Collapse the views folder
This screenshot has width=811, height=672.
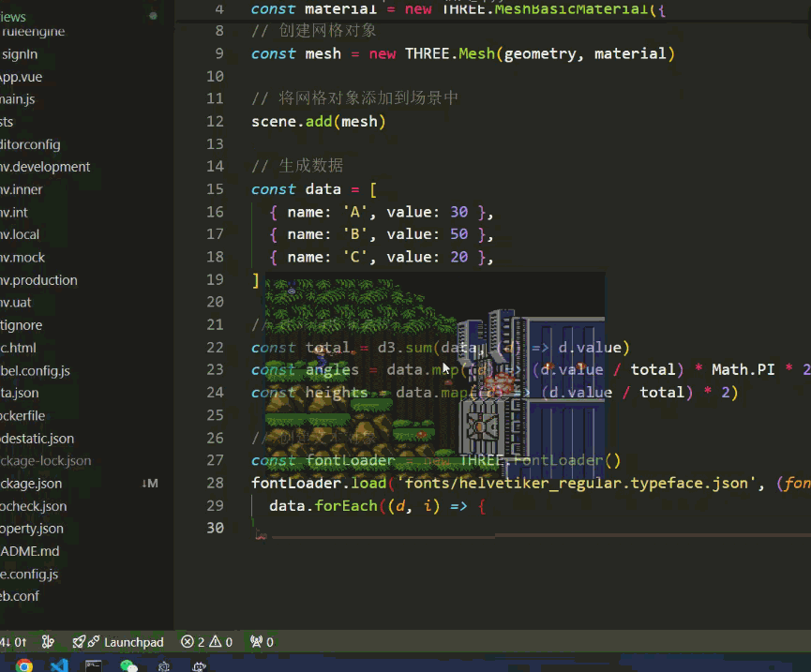click(13, 16)
